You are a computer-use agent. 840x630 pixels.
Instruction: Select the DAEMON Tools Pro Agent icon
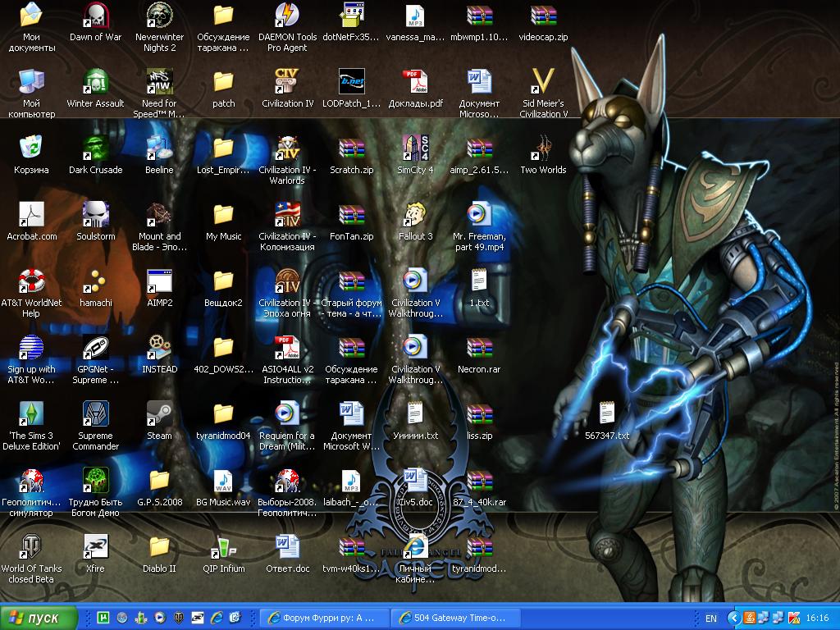287,16
